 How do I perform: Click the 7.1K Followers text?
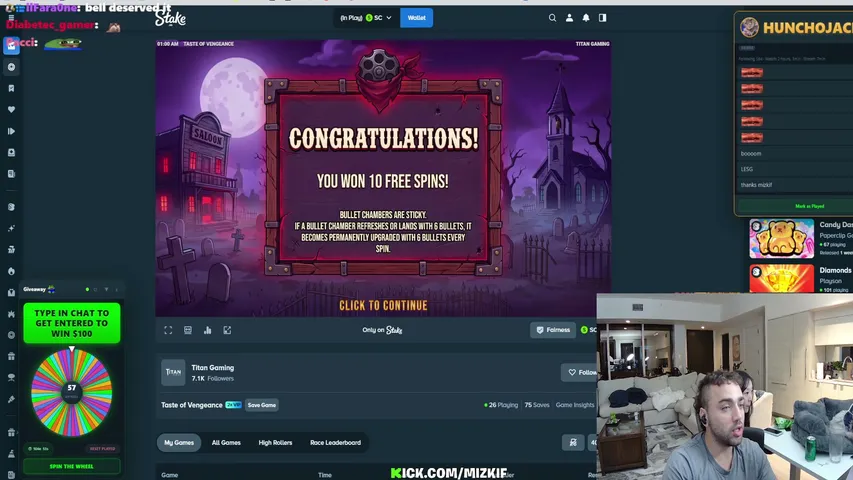pyautogui.click(x=213, y=378)
